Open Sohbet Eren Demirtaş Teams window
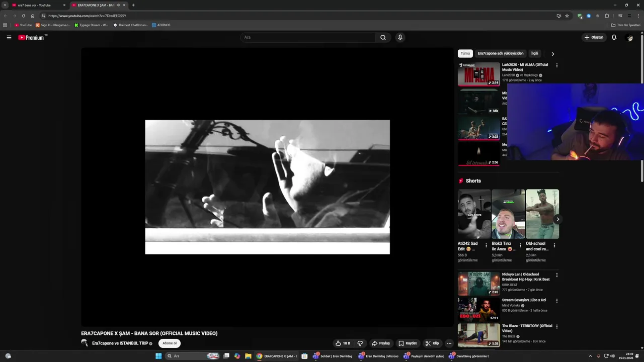 (333, 356)
